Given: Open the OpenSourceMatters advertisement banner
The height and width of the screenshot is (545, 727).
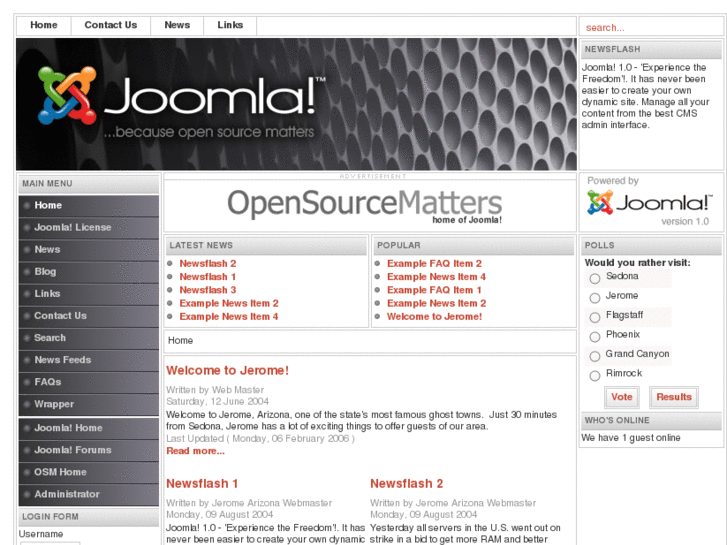Looking at the screenshot, I should [364, 205].
